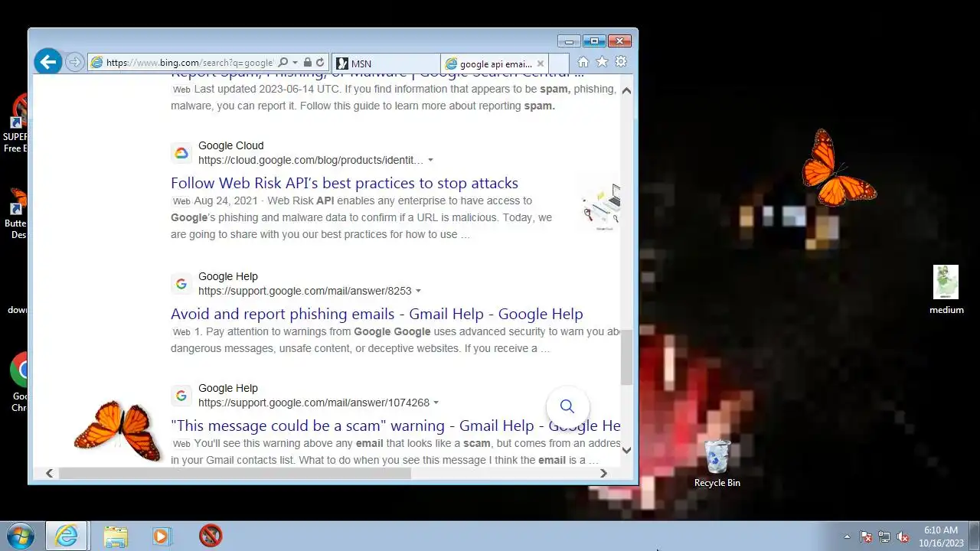Open 'This message could be a scam' result
The image size is (980, 551).
coord(395,425)
